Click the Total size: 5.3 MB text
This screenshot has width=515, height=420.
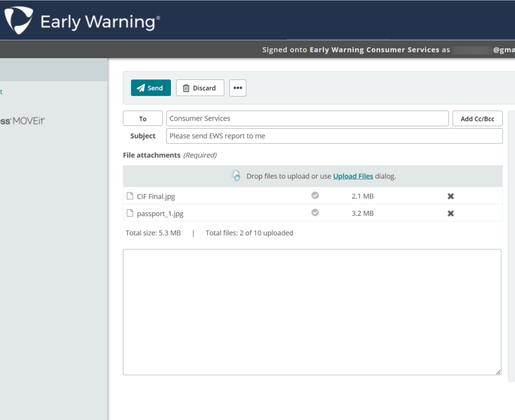(x=153, y=233)
